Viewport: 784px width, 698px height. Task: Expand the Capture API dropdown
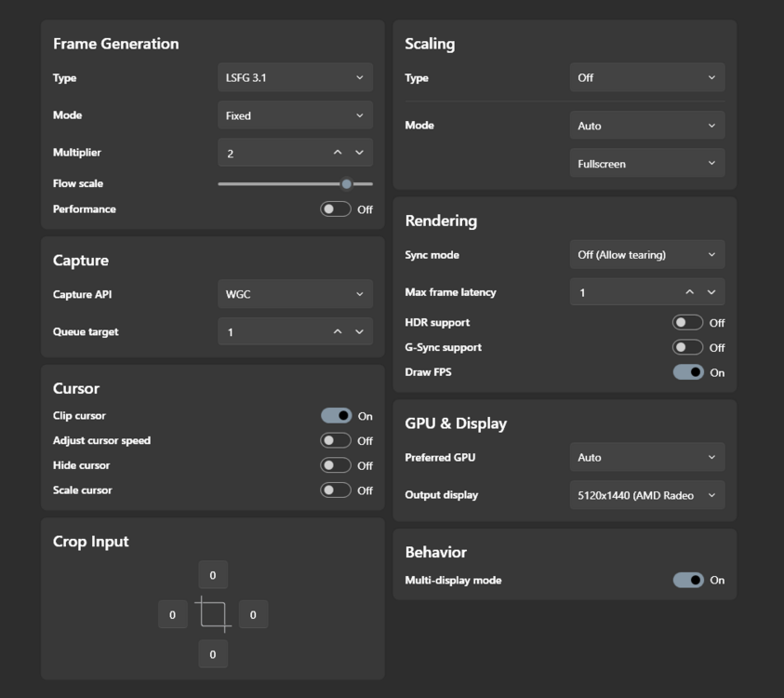pyautogui.click(x=295, y=294)
